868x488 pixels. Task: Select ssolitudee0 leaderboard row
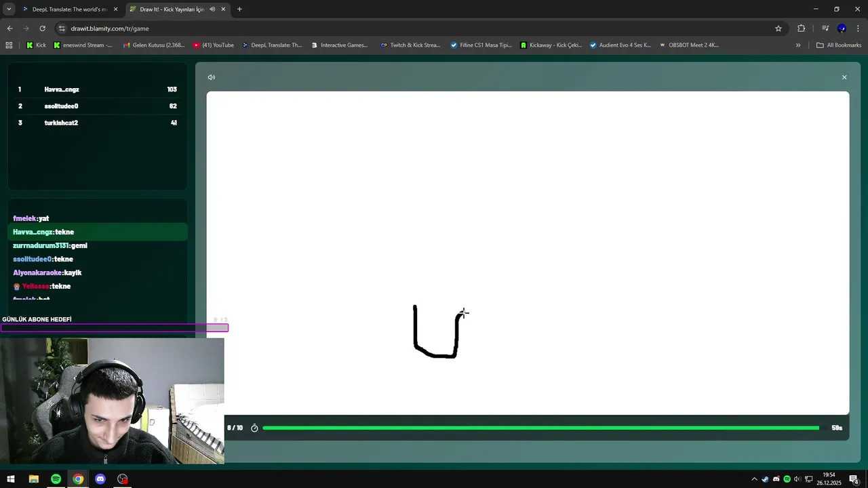(x=98, y=106)
